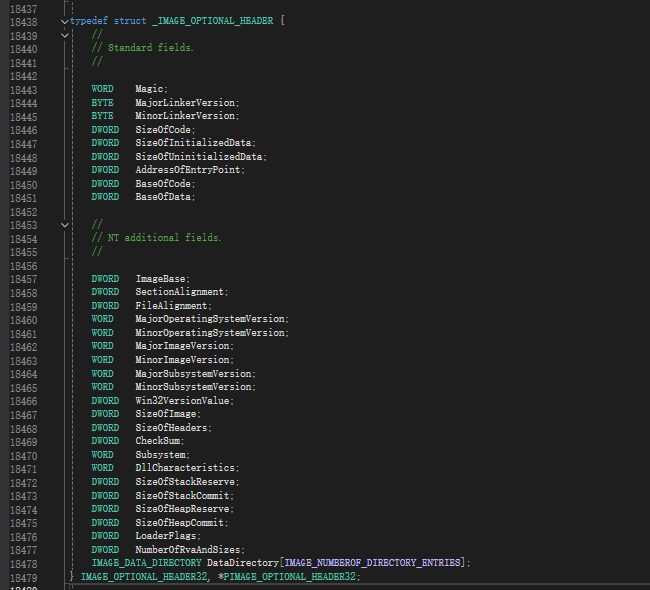Click SizeOfImage field
This screenshot has width=650, height=590.
[x=166, y=414]
